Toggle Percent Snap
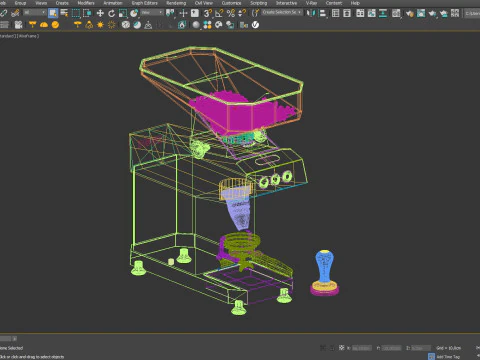 231,13
